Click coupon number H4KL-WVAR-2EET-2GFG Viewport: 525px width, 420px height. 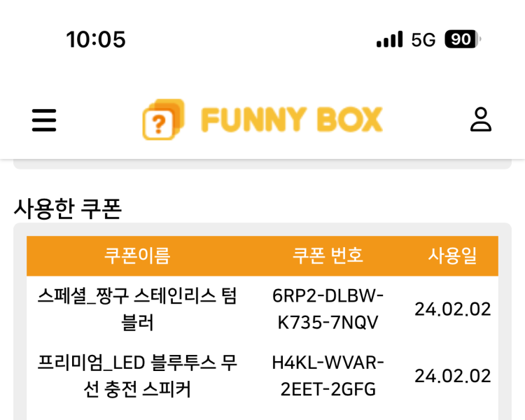point(328,375)
